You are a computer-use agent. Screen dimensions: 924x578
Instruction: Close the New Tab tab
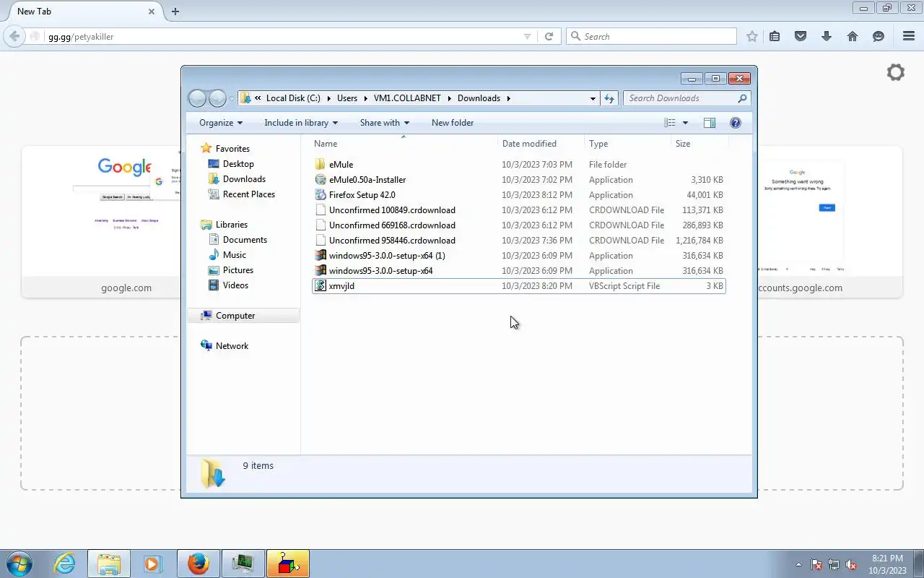pyautogui.click(x=152, y=12)
